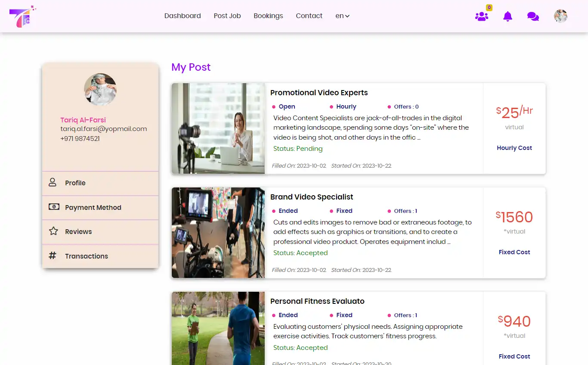Open the Open status indicator on Promotional Video Experts
This screenshot has height=365, width=588.
point(284,106)
